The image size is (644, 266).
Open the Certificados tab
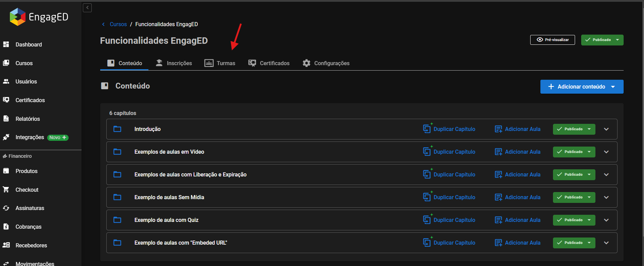click(x=269, y=63)
